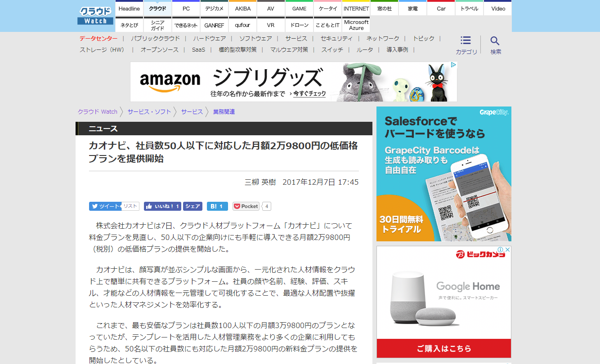The width and height of the screenshot is (600, 364).
Task: Open the AV tab
Action: click(x=271, y=9)
